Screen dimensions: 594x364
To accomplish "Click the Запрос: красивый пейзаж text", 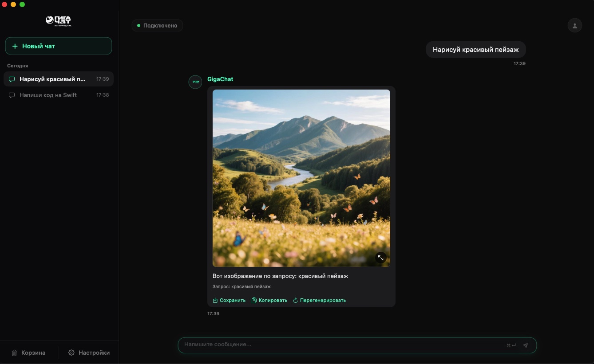I will [242, 287].
